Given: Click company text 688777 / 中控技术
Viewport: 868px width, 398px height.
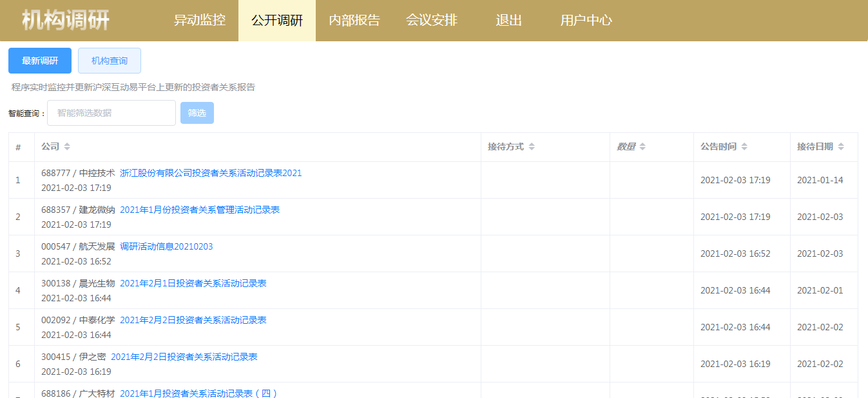Looking at the screenshot, I should (x=78, y=173).
